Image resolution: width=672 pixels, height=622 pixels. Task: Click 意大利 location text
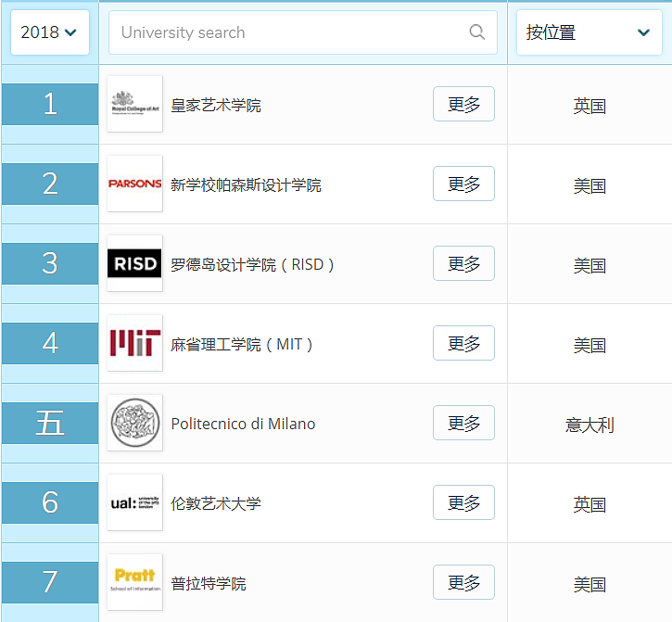[590, 425]
